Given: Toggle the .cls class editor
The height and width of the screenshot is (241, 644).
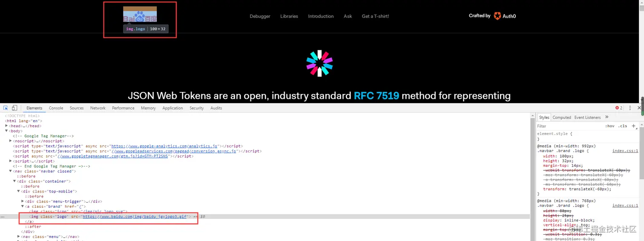Looking at the screenshot, I should tap(623, 126).
